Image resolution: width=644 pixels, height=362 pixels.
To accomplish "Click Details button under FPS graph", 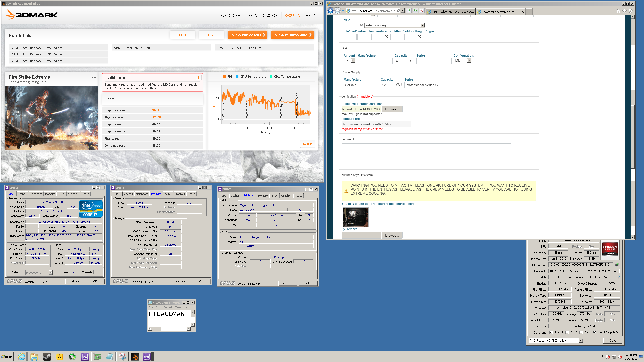I will 308,144.
